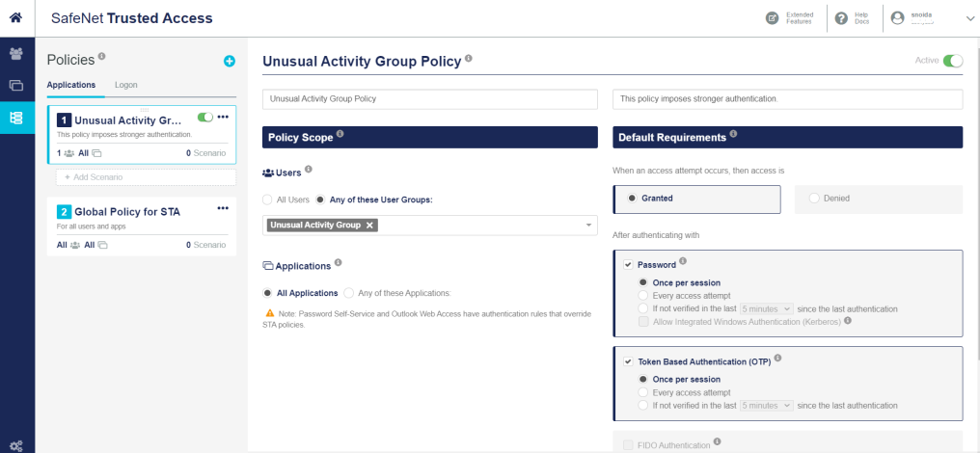Image resolution: width=980 pixels, height=453 pixels.
Task: Open Extended Features icon in header
Action: (772, 18)
